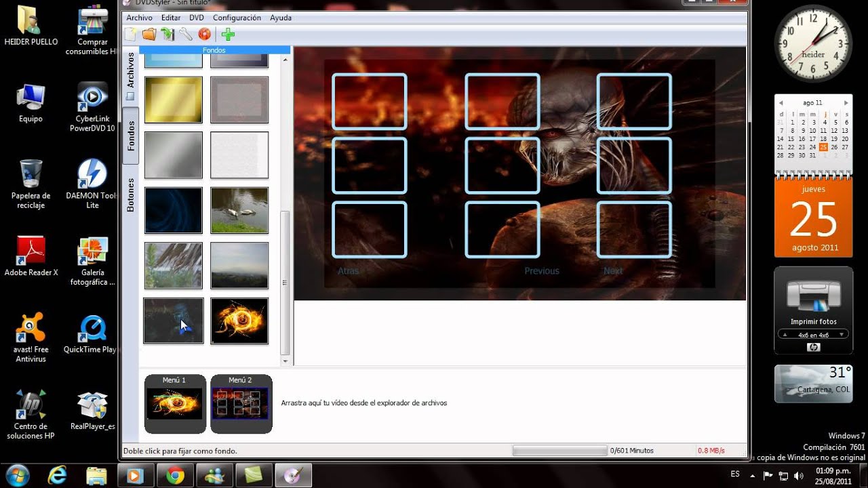Click the taskbar volume speaker icon
This screenshot has height=488, width=868.
point(800,475)
